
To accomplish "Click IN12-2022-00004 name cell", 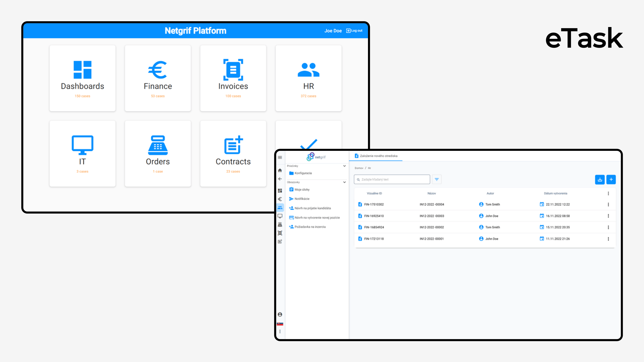I will (432, 204).
